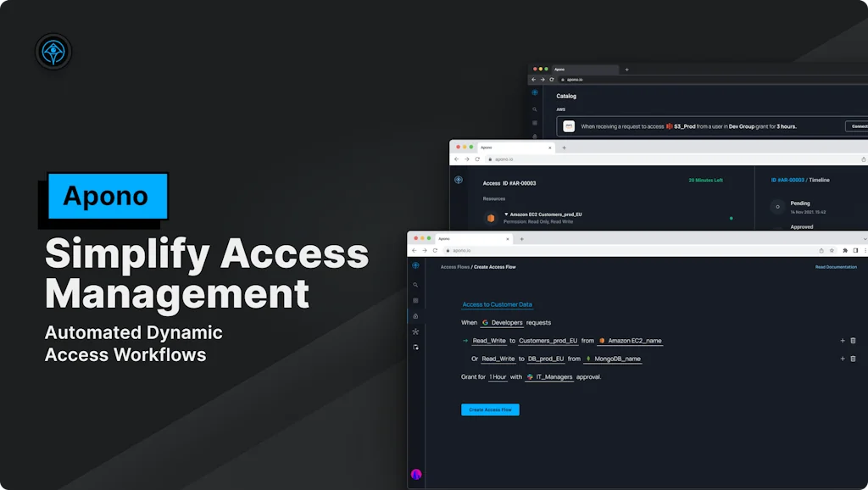868x490 pixels.
Task: Open the document icon in front window sidebar
Action: pyautogui.click(x=415, y=347)
